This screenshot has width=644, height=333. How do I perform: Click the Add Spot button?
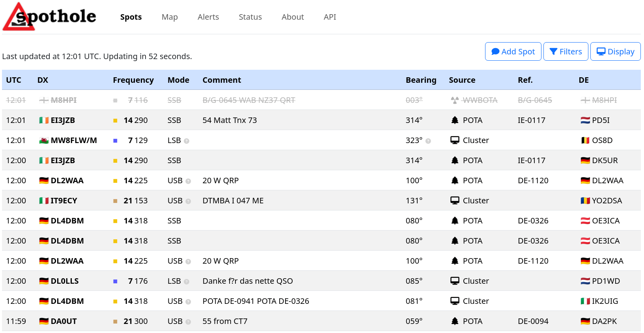pos(513,52)
